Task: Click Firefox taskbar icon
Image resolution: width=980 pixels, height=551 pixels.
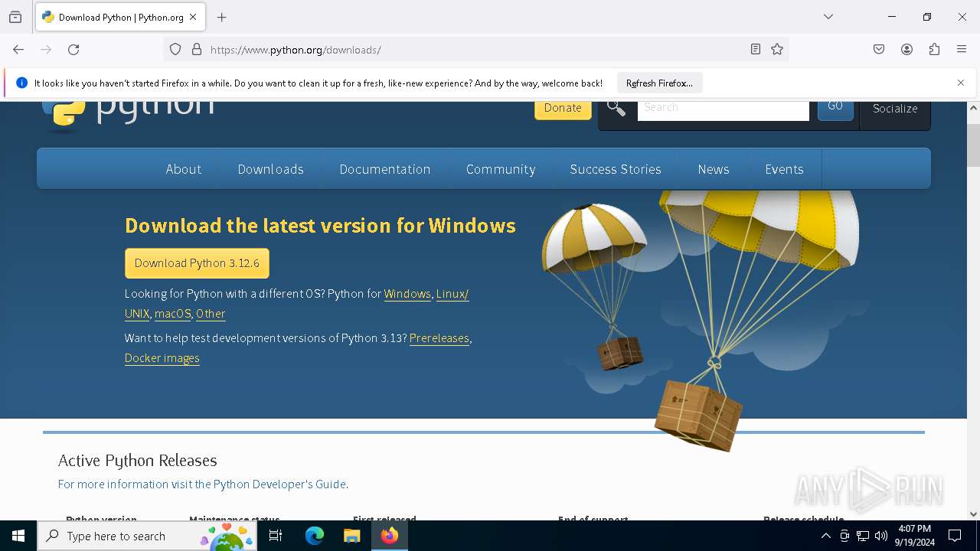Action: (390, 536)
